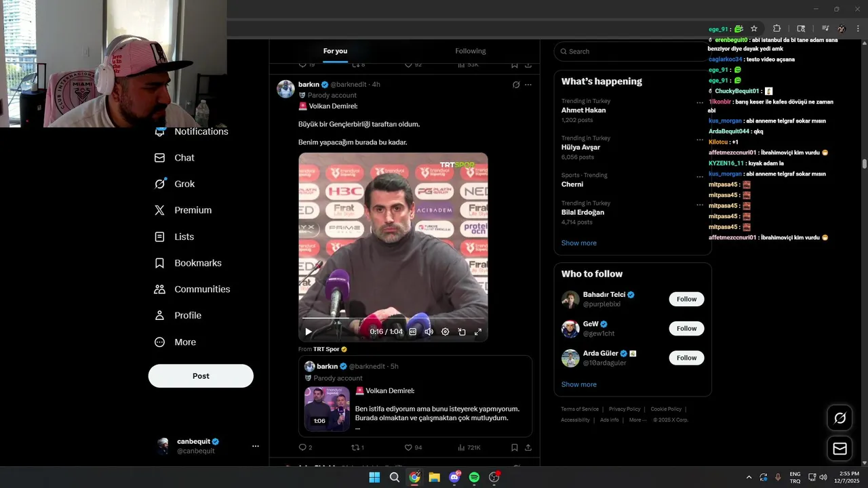Viewport: 868px width, 488px height.
Task: Show more under What's happening
Action: (x=579, y=243)
